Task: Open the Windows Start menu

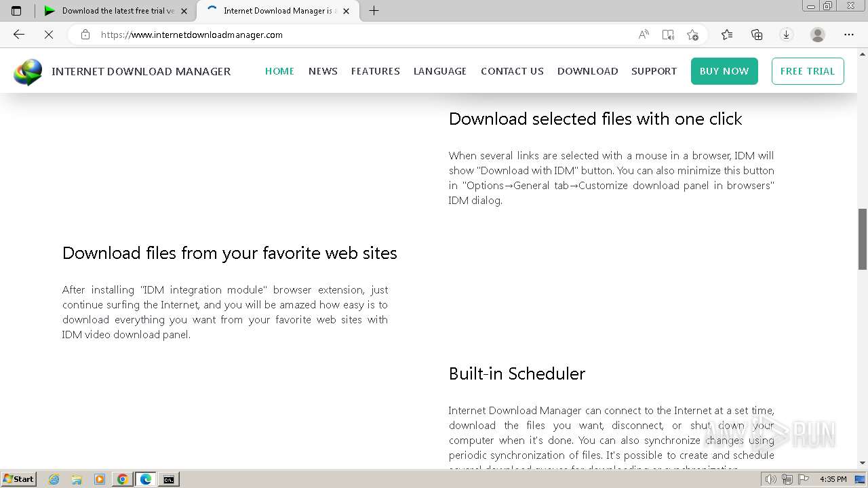Action: pyautogui.click(x=19, y=479)
